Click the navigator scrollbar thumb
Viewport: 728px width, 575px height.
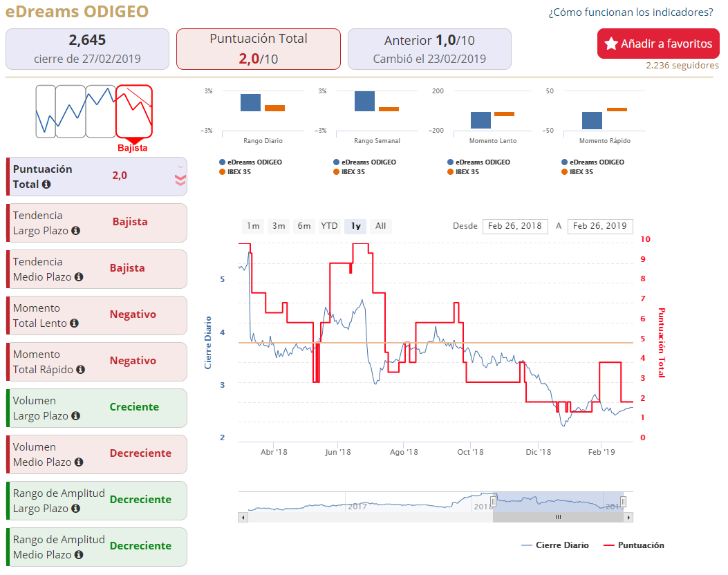[558, 518]
